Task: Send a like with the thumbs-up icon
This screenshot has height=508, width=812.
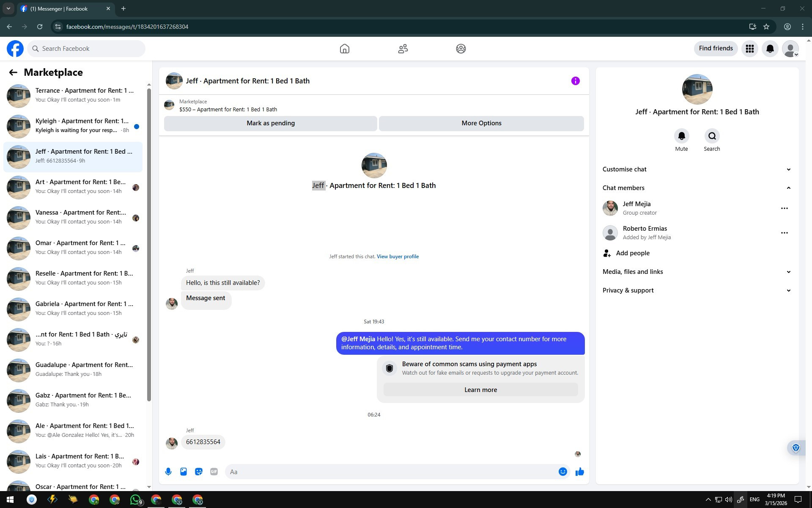Action: click(580, 472)
